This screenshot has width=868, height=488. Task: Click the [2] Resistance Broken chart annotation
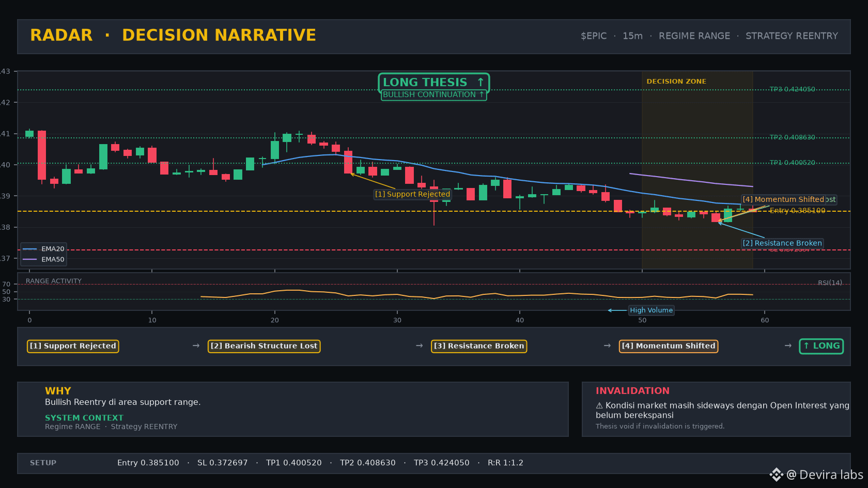[x=782, y=243]
